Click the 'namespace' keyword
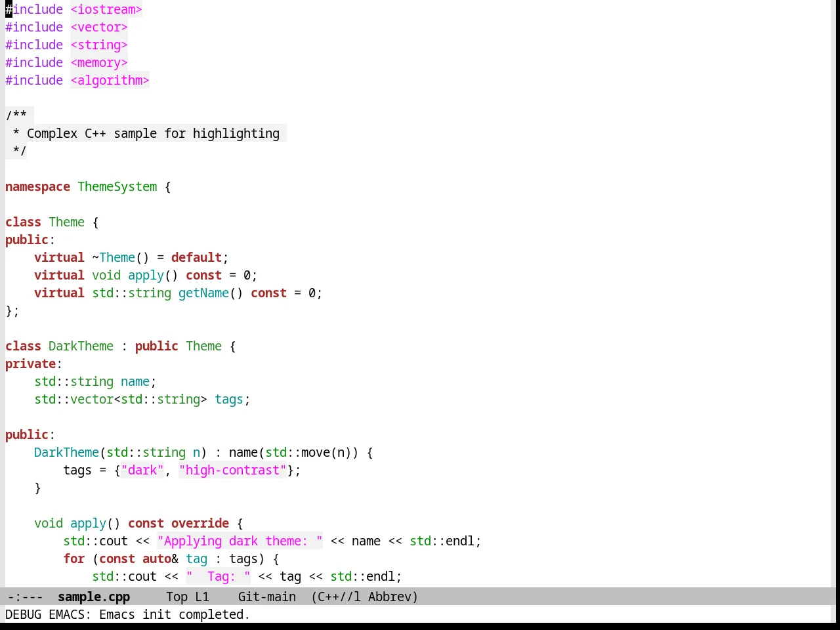Image resolution: width=840 pixels, height=630 pixels. (x=37, y=186)
